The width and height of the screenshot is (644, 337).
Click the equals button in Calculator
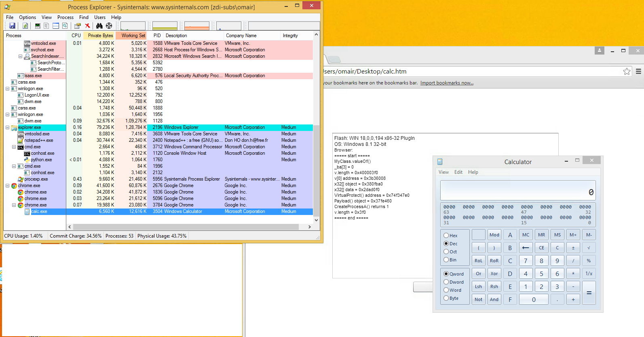click(x=589, y=293)
